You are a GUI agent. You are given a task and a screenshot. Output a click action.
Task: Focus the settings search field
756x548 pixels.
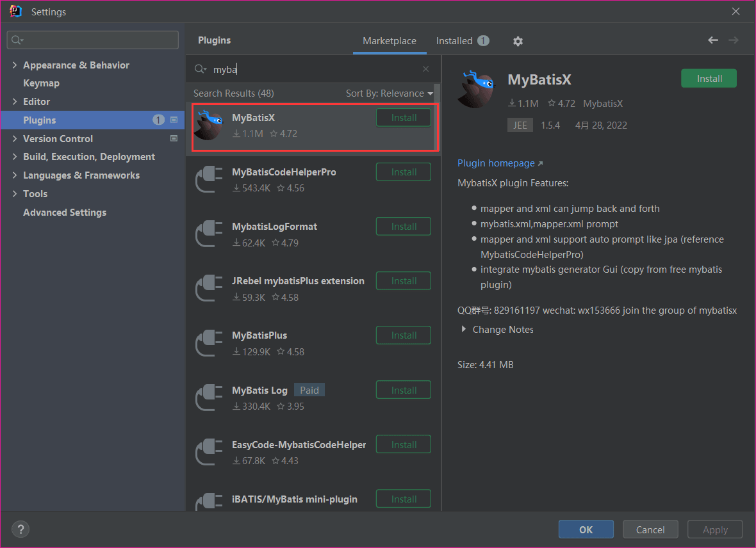coord(92,40)
